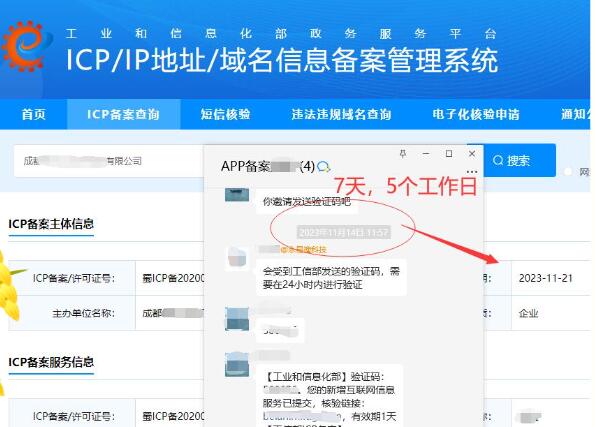Click the 【工业和信息化部】验证码 message bubble

[329, 395]
